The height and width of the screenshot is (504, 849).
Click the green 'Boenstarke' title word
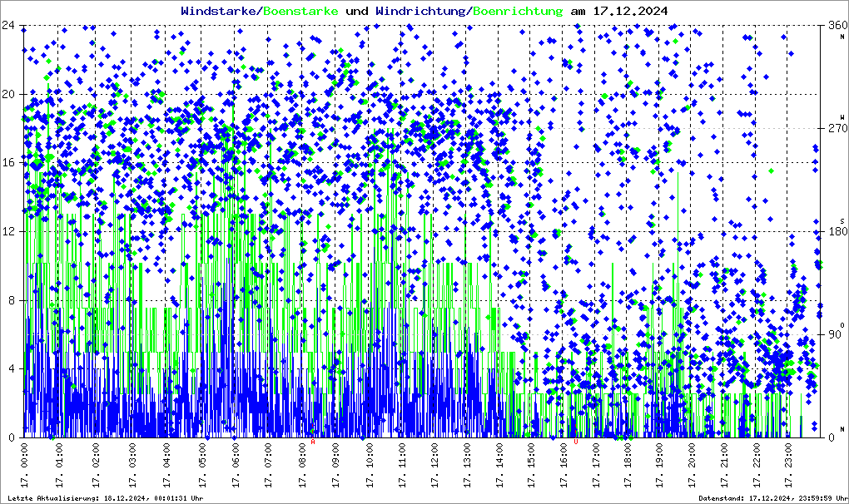point(300,11)
